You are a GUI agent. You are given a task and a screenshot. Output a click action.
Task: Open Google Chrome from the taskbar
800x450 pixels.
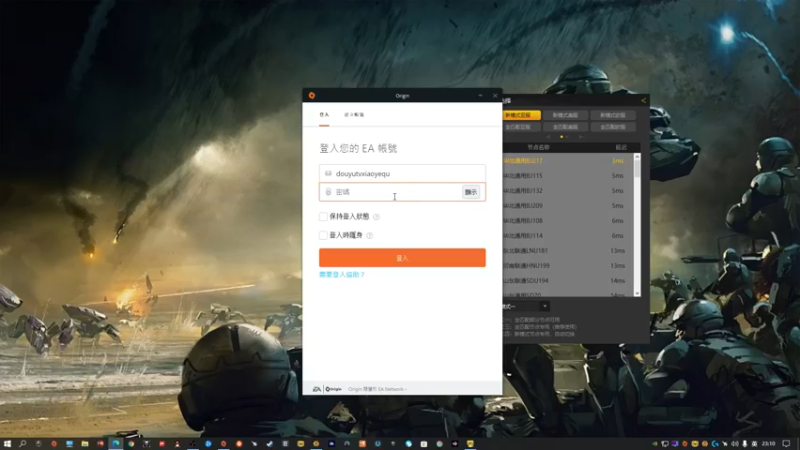pos(131,444)
